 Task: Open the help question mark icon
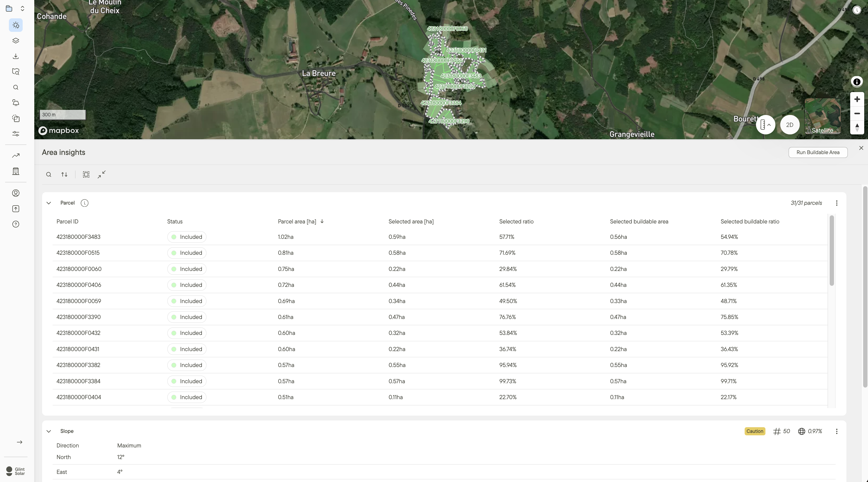tap(15, 224)
